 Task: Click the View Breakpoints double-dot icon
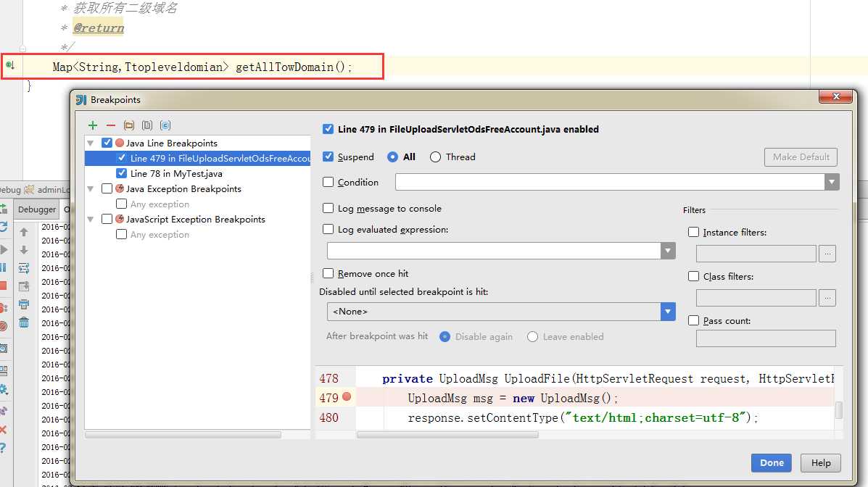[4, 308]
